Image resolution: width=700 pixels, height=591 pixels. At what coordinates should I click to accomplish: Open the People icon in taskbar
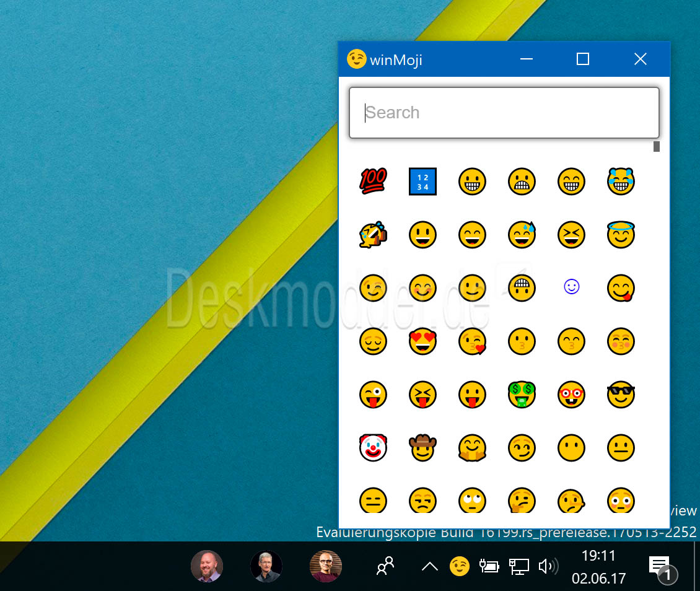coord(385,566)
